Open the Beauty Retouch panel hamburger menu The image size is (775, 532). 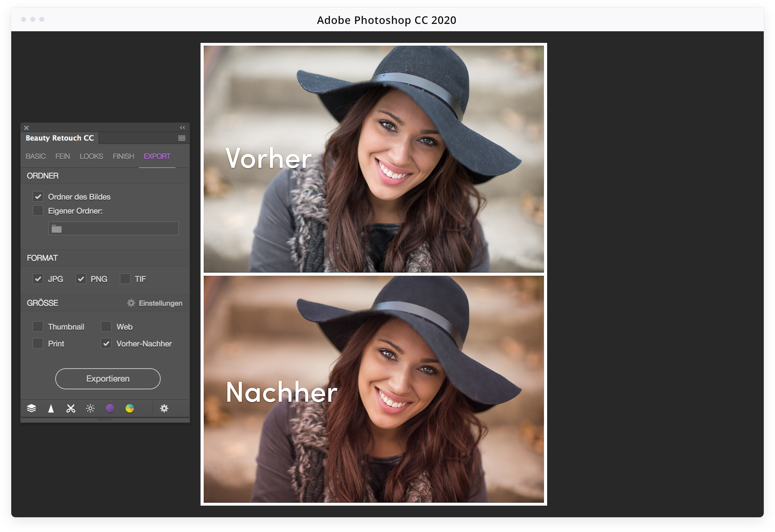coord(181,138)
